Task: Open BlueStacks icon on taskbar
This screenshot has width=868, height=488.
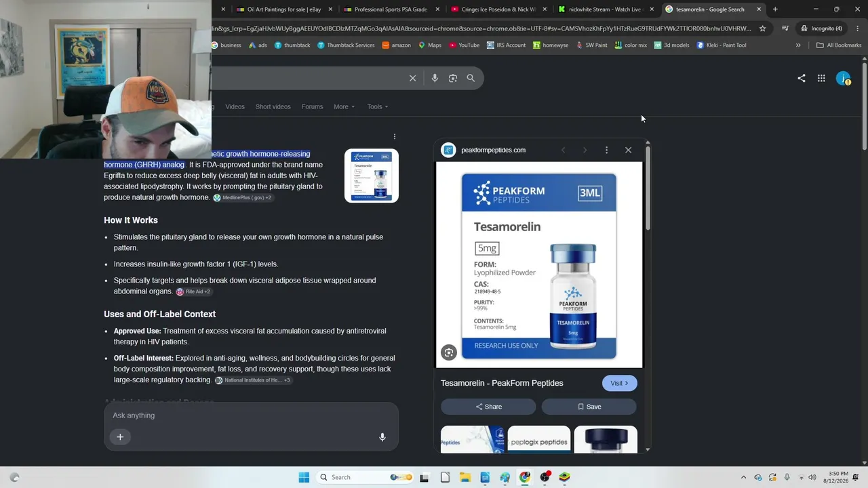Action: click(564, 477)
